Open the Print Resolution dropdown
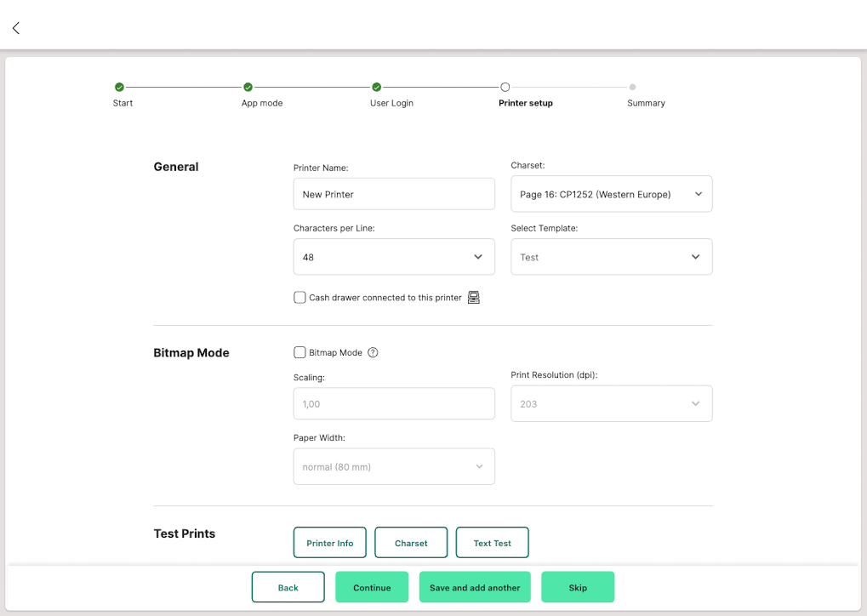This screenshot has height=616, width=867. [611, 404]
